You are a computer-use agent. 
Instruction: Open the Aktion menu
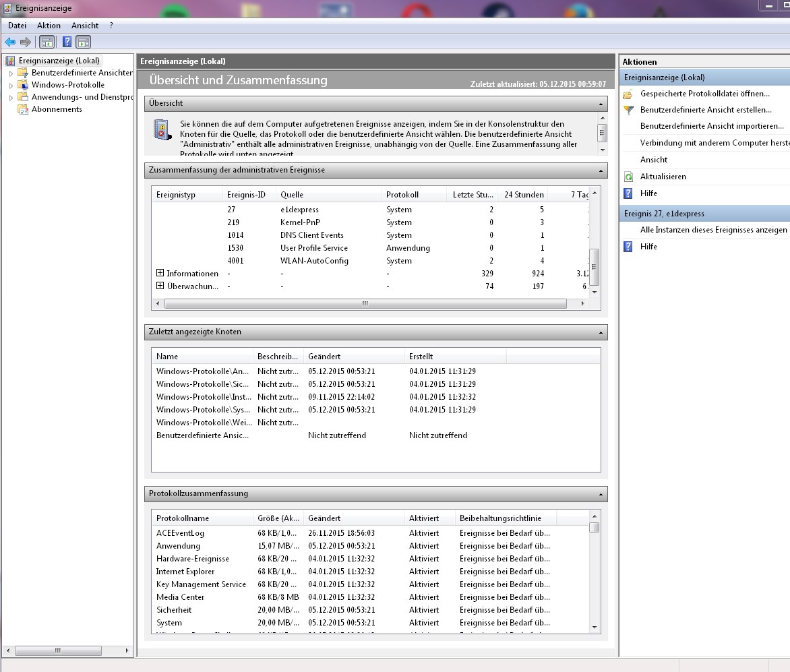49,26
